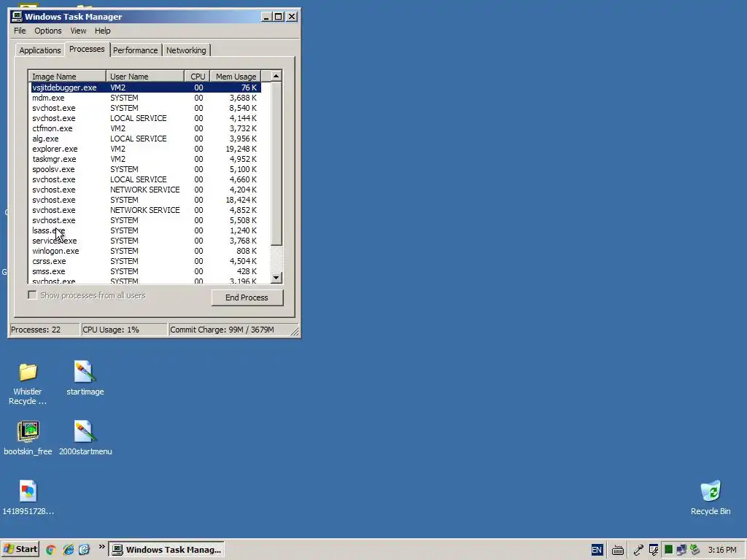Click the Start button
Screen dimensions: 747x560
click(20, 550)
